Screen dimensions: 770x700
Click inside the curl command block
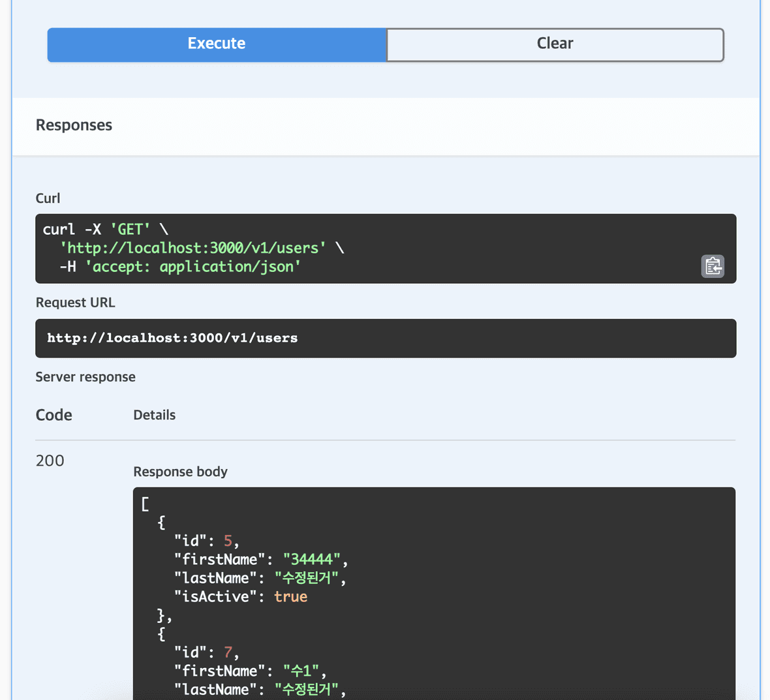click(x=261, y=248)
